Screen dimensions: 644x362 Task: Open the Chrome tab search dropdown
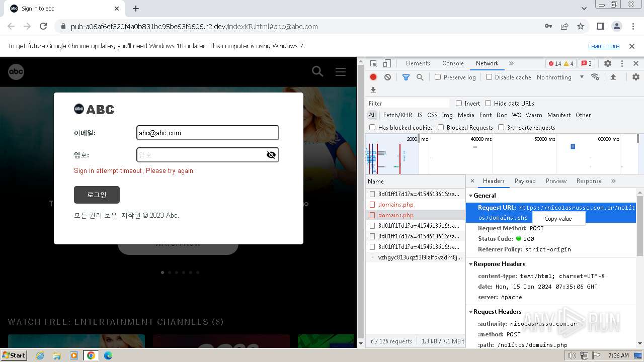point(584,9)
